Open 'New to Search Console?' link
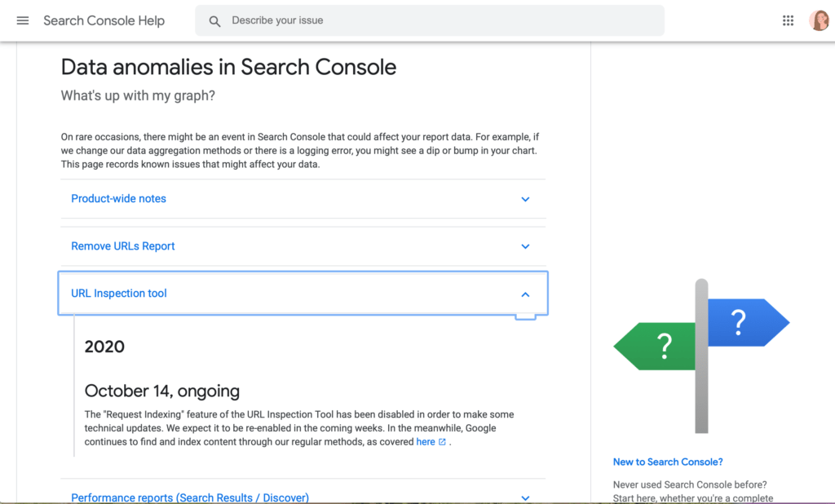This screenshot has width=835, height=504. pos(668,462)
